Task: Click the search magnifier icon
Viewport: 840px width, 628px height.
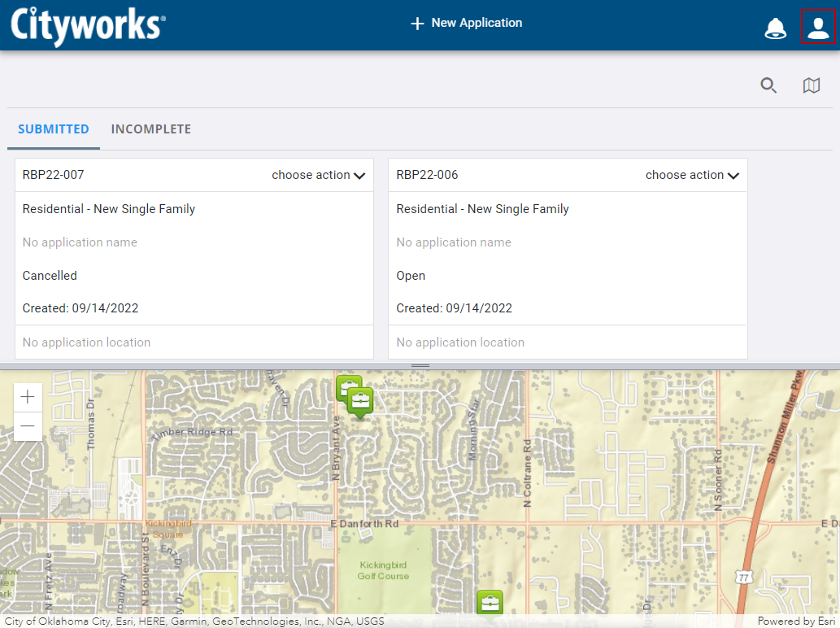Action: (x=768, y=85)
